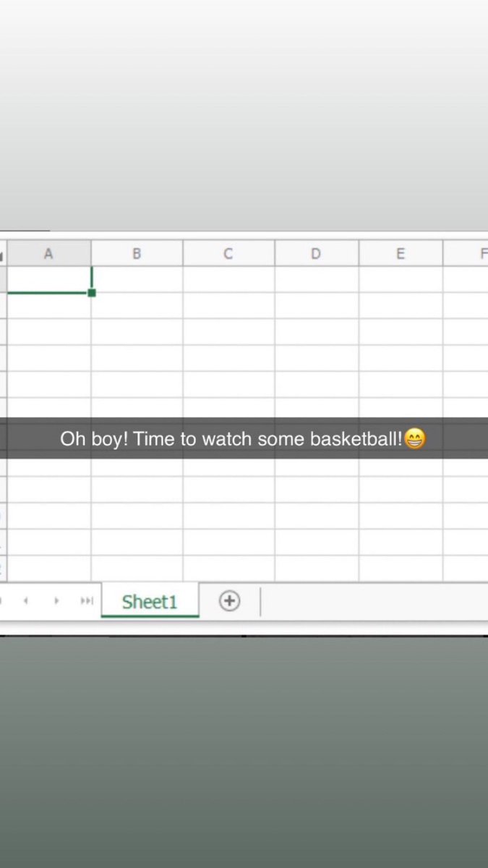Click the selected cell A1
The width and height of the screenshot is (488, 868).
click(x=48, y=279)
